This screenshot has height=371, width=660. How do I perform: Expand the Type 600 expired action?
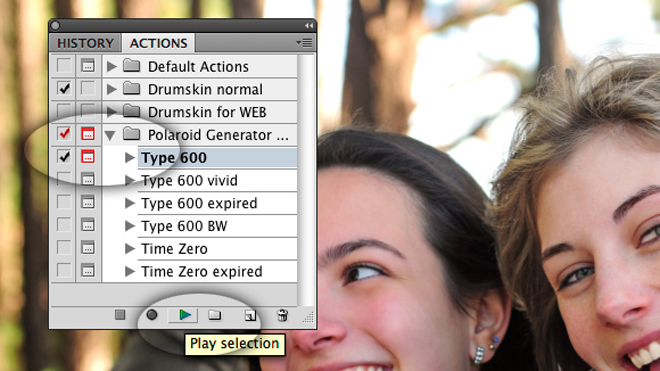tap(130, 203)
